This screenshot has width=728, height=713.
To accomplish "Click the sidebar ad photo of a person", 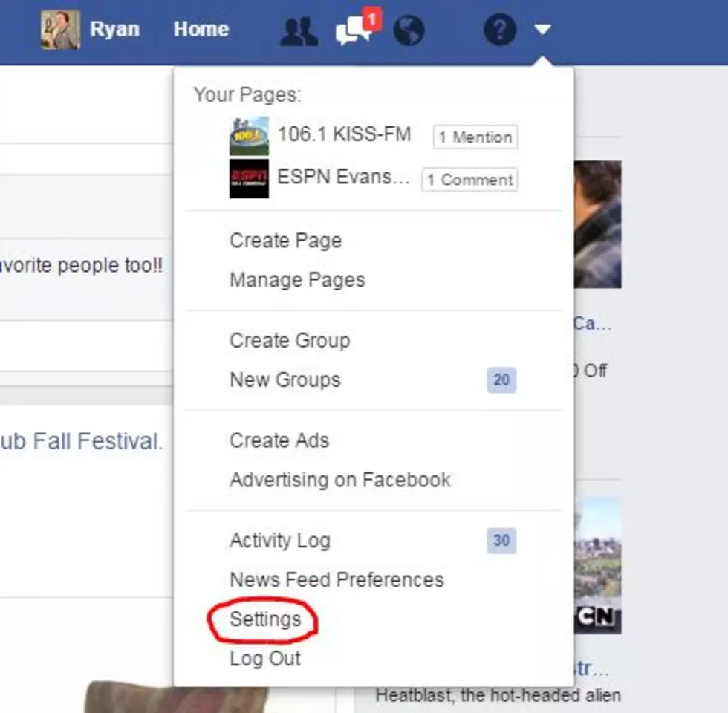I will click(x=598, y=224).
